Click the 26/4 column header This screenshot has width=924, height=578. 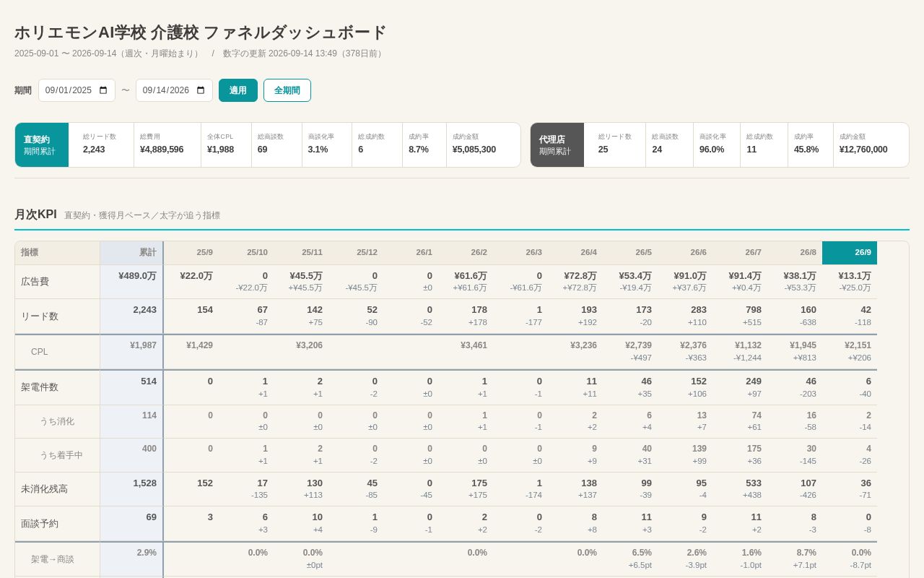575,253
